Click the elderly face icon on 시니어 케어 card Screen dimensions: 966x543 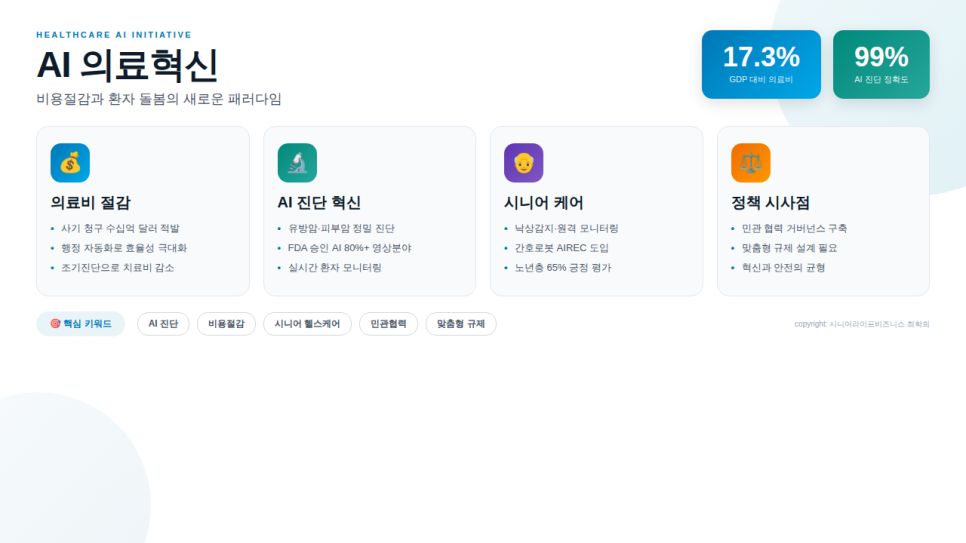524,163
